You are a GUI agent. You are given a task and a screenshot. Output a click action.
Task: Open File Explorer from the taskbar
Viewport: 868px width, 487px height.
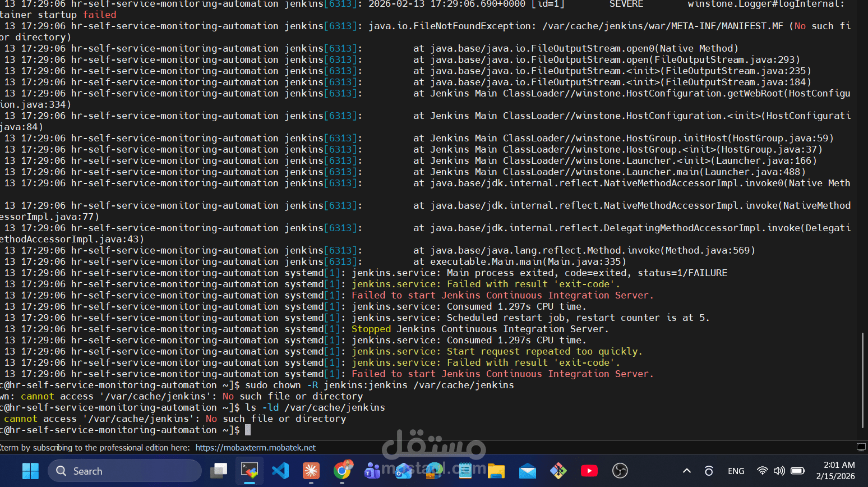tap(496, 471)
